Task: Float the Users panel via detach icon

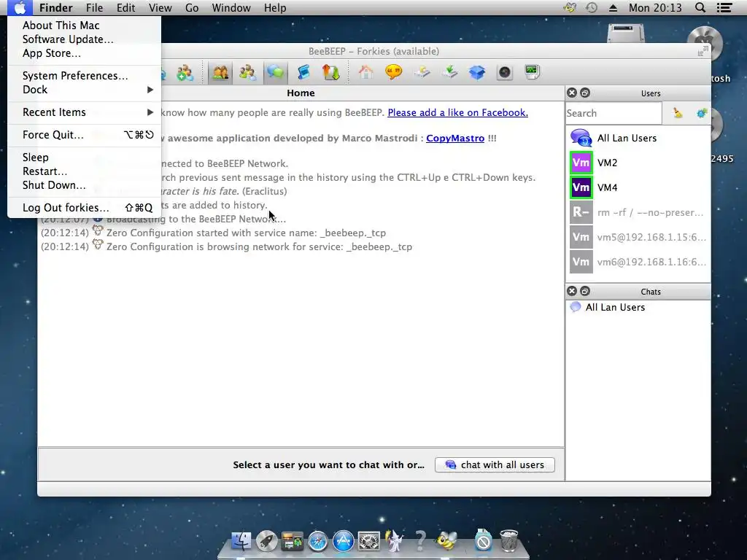Action: (x=585, y=93)
